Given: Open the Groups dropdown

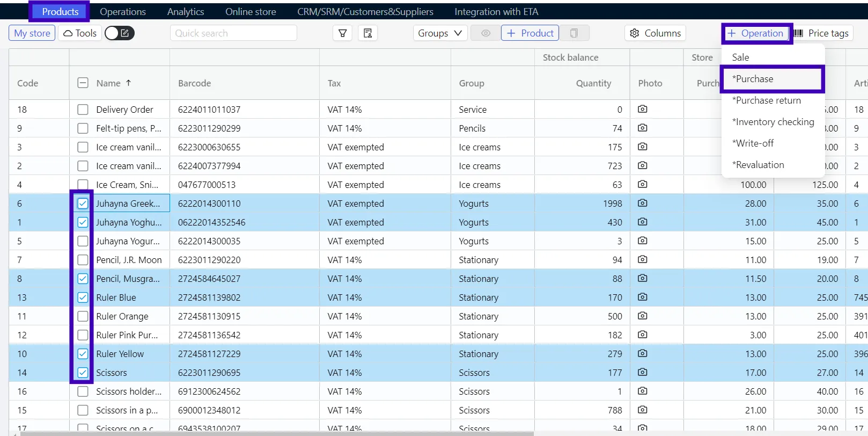Looking at the screenshot, I should pos(440,33).
